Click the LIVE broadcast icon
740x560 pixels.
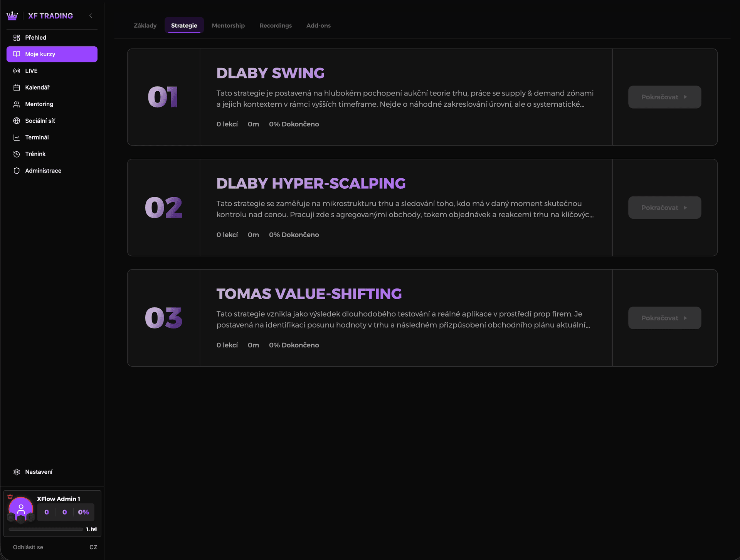(x=17, y=71)
